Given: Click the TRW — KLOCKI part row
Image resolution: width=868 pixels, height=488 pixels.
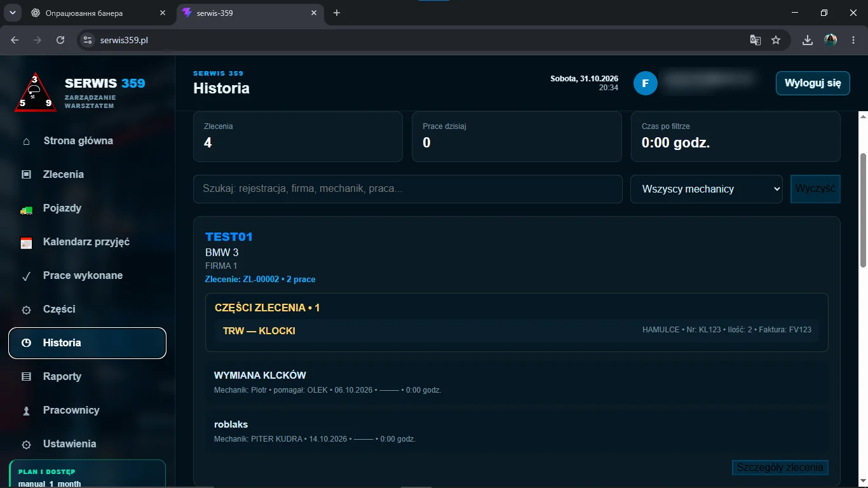Looking at the screenshot, I should (517, 330).
